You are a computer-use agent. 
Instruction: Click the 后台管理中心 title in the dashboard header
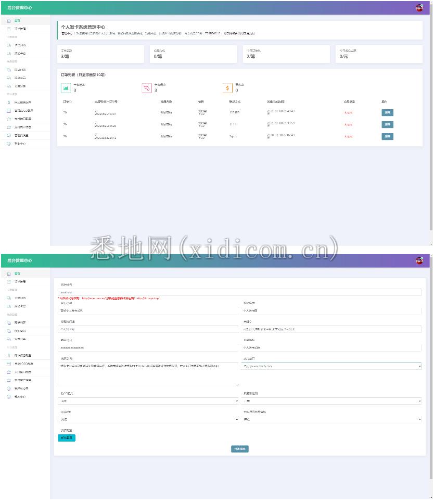tap(20, 8)
